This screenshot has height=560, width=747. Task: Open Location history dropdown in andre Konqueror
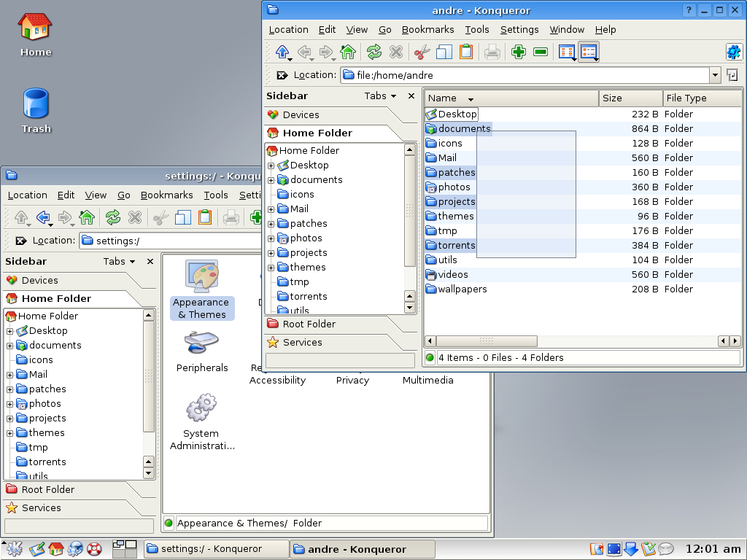coord(715,75)
